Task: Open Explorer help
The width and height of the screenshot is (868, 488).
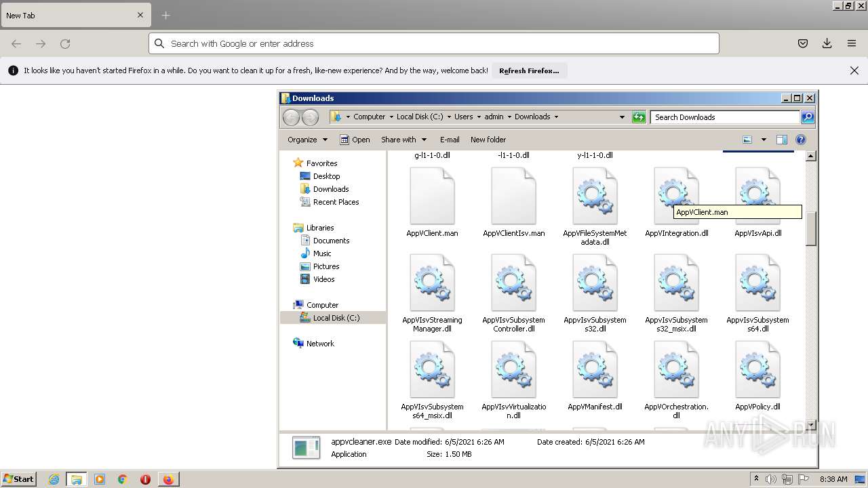Action: (801, 140)
